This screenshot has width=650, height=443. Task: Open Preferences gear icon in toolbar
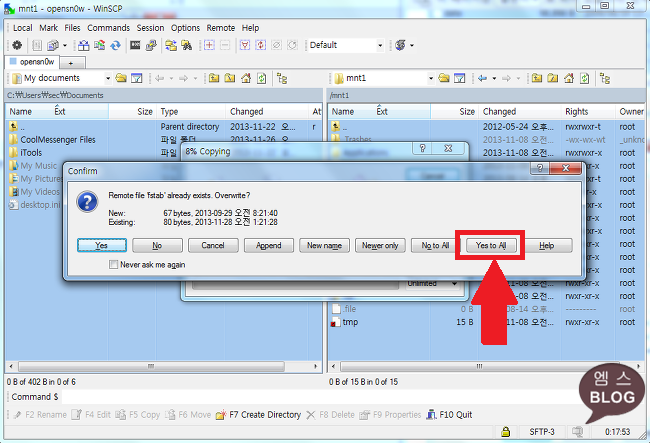pyautogui.click(x=17, y=45)
